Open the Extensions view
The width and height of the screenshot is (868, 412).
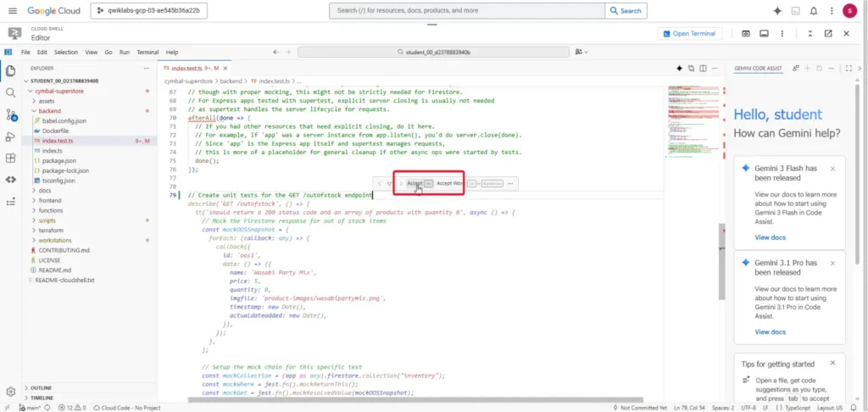tap(11, 158)
